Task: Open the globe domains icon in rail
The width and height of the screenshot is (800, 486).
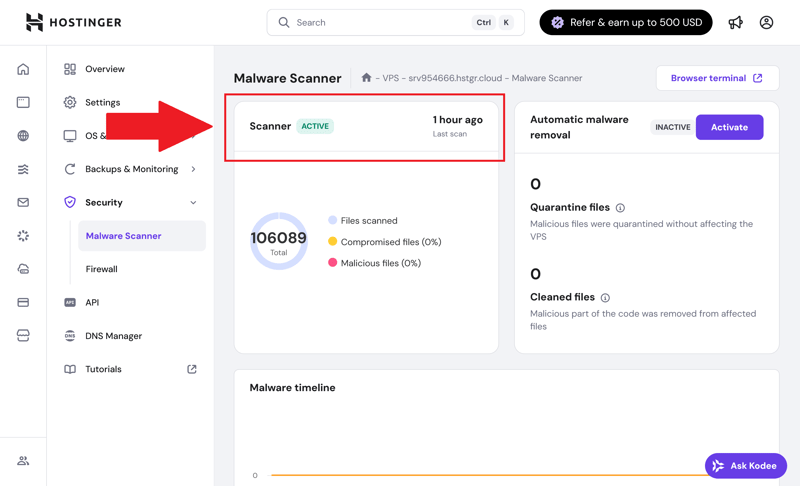Action: [x=23, y=136]
